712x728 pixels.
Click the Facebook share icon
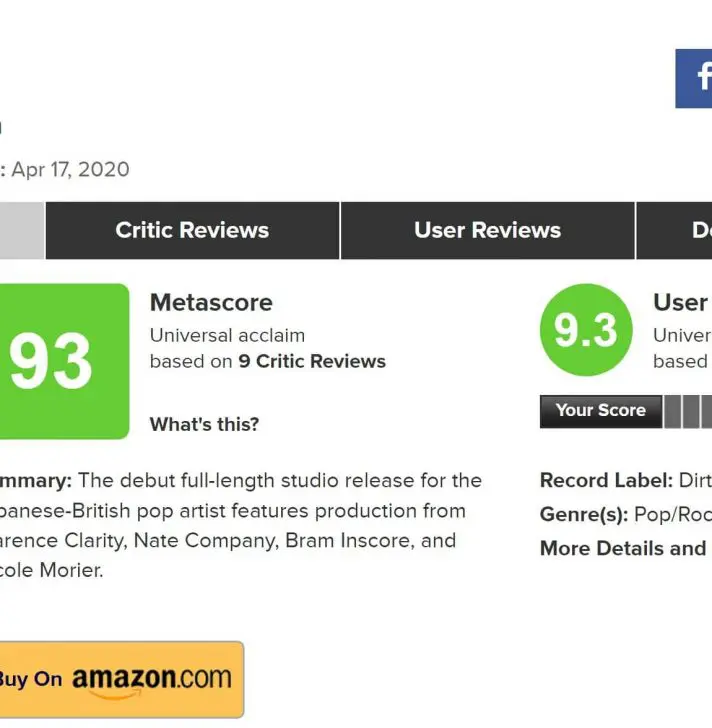(x=695, y=78)
